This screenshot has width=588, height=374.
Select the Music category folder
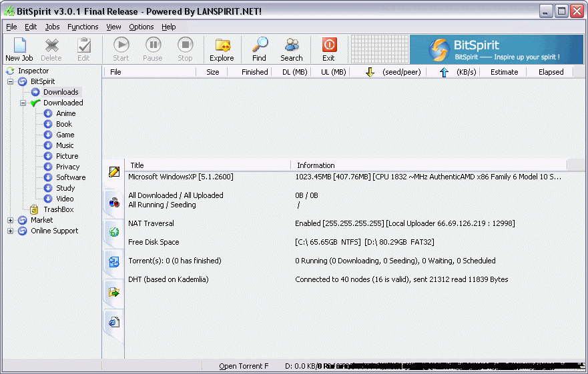pos(65,145)
